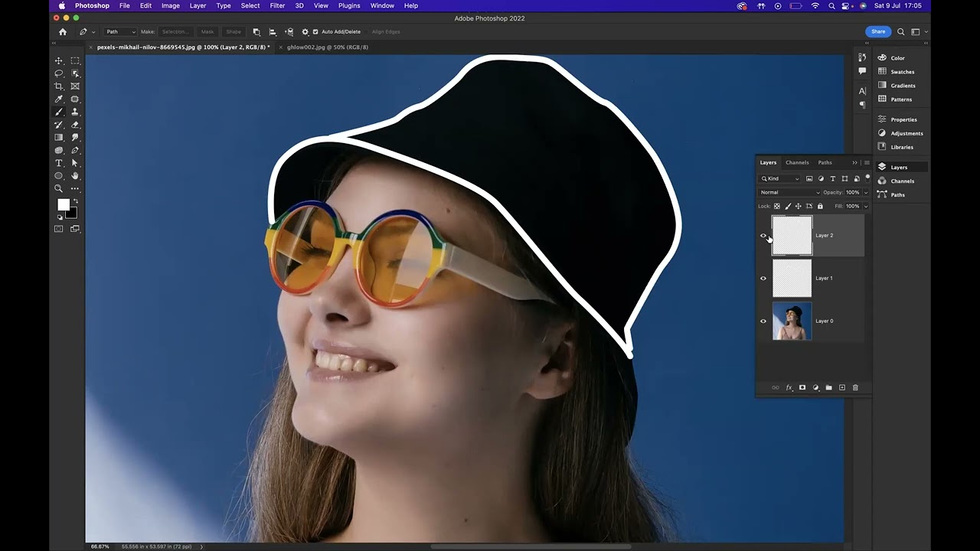Toggle layer filtering switch on or off
The image size is (980, 551).
coord(867,178)
